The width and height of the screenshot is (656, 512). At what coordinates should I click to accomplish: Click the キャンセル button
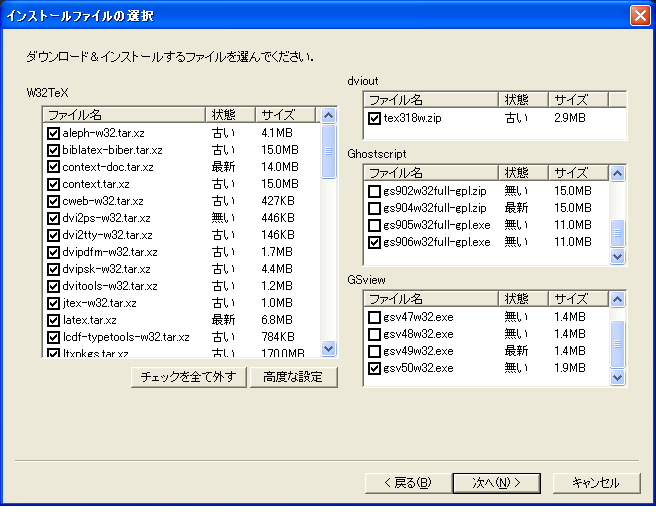tap(595, 483)
